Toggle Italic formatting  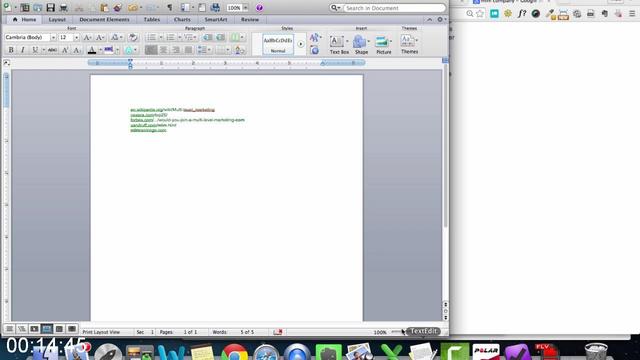tap(22, 50)
